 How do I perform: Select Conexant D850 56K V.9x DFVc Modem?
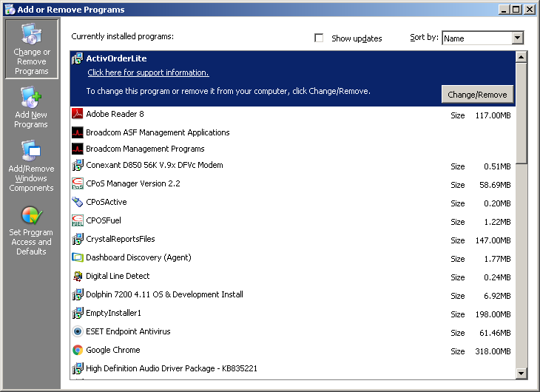point(292,166)
